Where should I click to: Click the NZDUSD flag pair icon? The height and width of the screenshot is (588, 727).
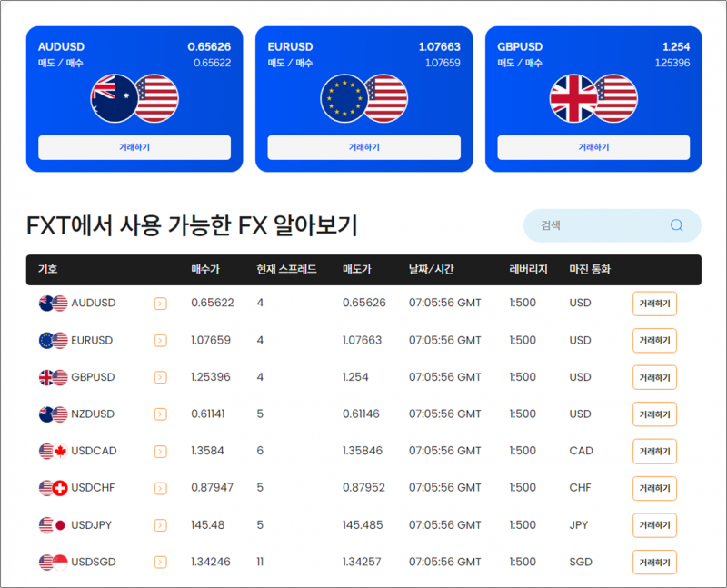(54, 414)
